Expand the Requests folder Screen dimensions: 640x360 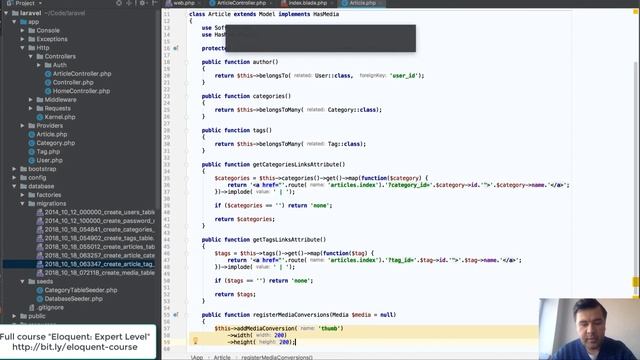pyautogui.click(x=31, y=109)
